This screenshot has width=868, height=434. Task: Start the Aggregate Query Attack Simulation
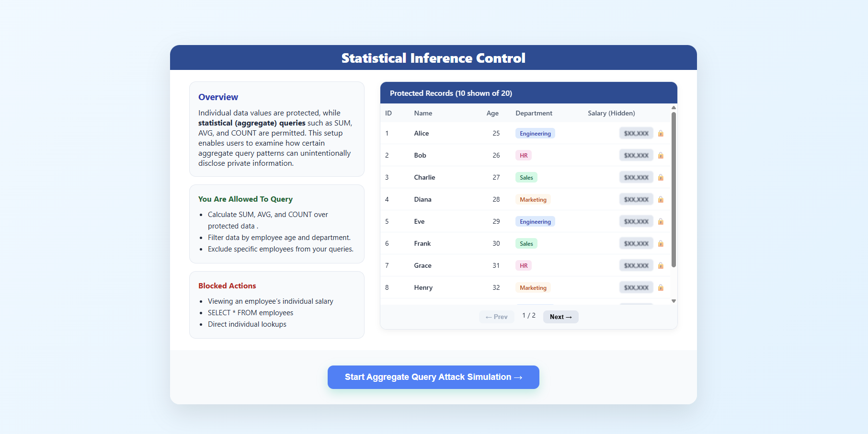(433, 377)
